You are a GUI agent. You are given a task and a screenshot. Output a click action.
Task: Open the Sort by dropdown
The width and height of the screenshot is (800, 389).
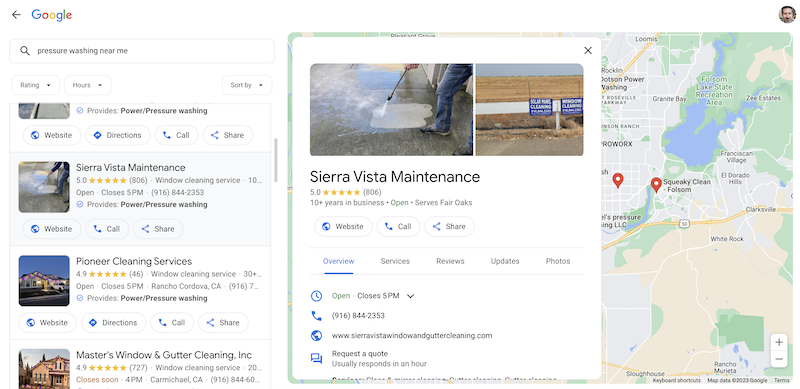click(x=247, y=85)
